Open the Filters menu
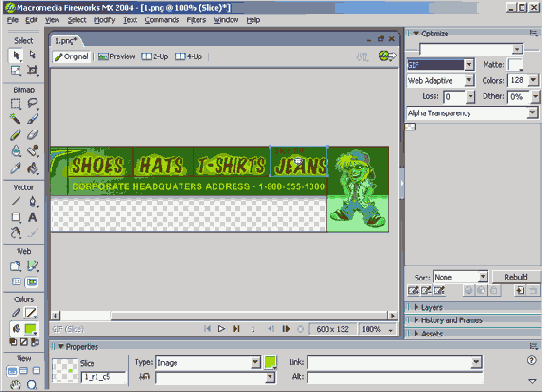The width and height of the screenshot is (542, 392). tap(196, 20)
